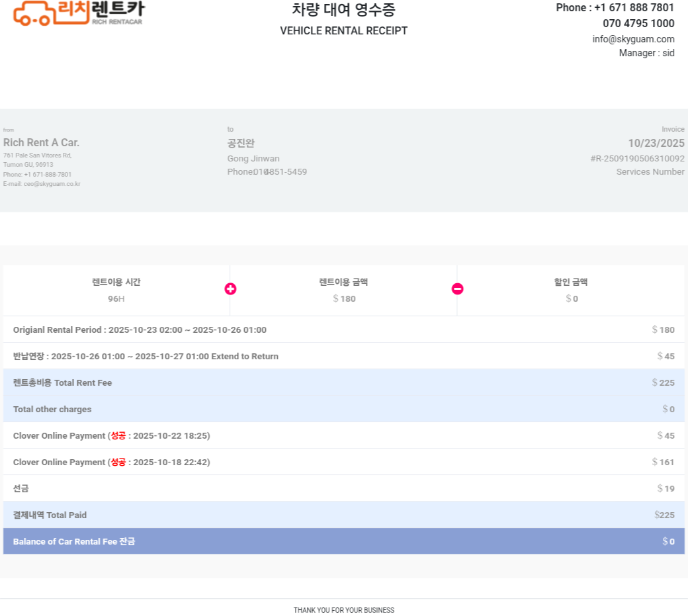
Task: Click the phone number +1 671 888 7801
Action: tap(634, 8)
